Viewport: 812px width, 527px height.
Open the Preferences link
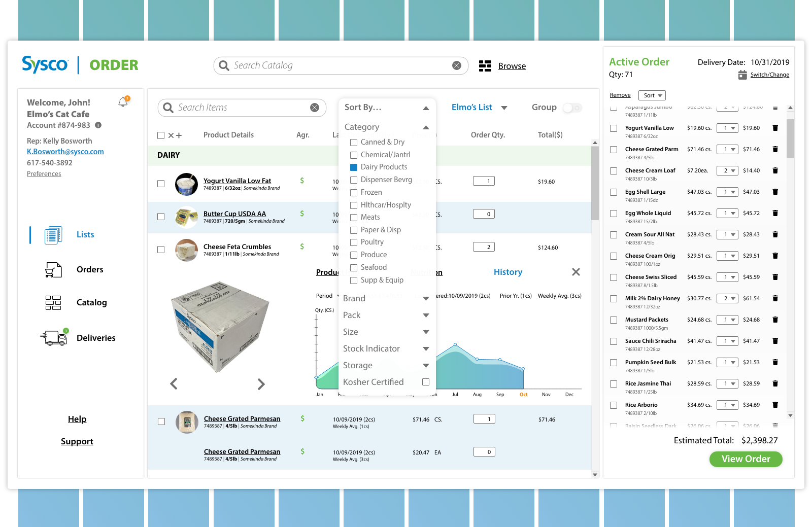(44, 174)
